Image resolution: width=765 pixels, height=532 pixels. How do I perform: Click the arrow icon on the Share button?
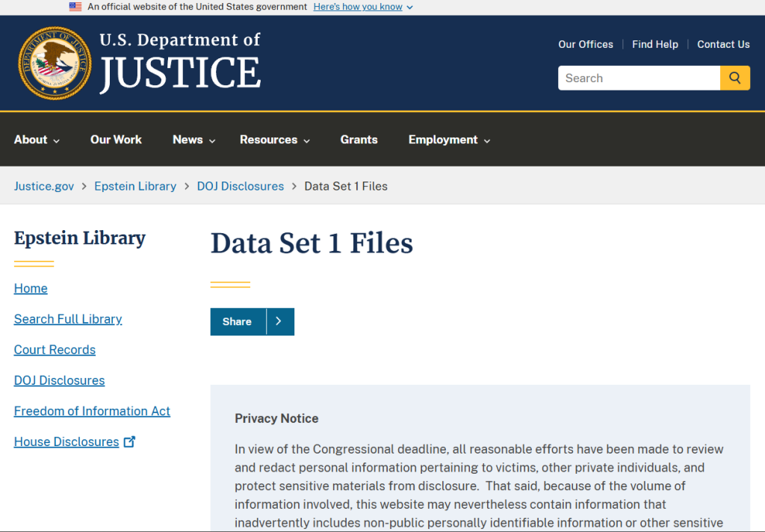click(x=279, y=321)
